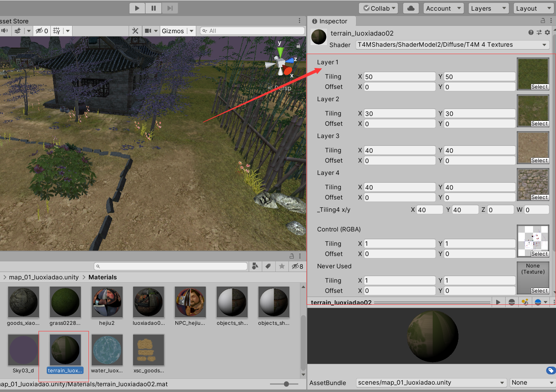Image resolution: width=556 pixels, height=392 pixels.
Task: Switch to the Asset Store tab
Action: pyautogui.click(x=14, y=21)
